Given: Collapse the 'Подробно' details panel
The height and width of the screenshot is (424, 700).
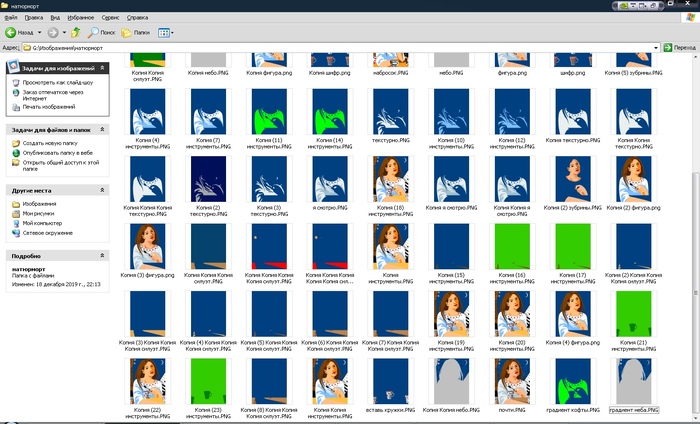Looking at the screenshot, I should pyautogui.click(x=101, y=255).
